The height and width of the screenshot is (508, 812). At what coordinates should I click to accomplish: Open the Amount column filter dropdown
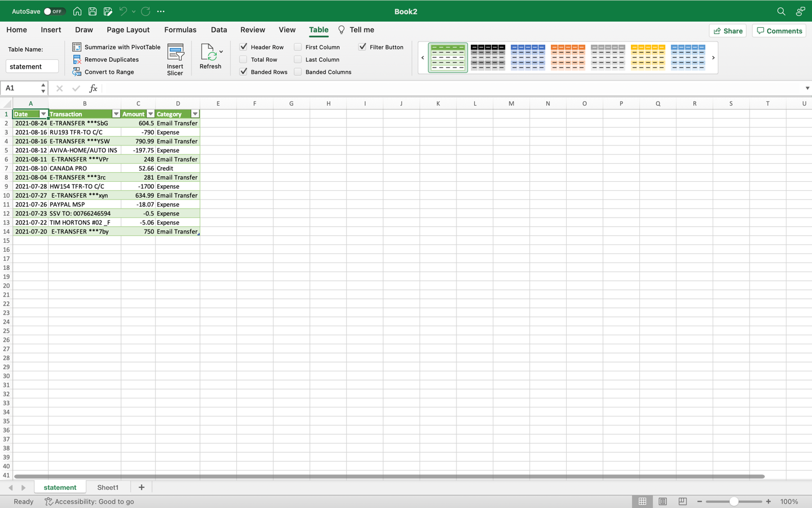pos(150,114)
